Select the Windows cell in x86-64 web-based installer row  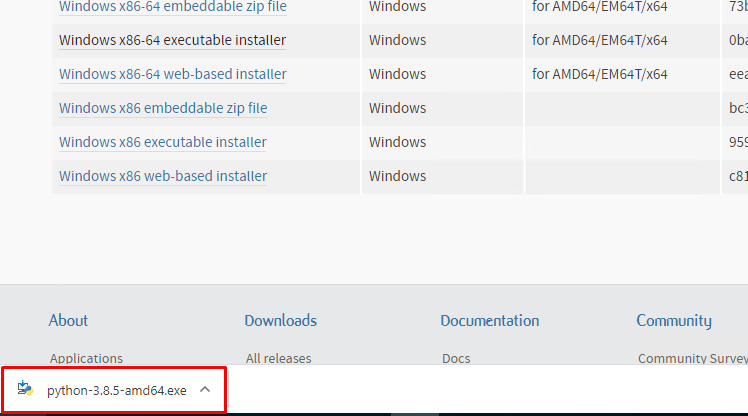point(397,74)
